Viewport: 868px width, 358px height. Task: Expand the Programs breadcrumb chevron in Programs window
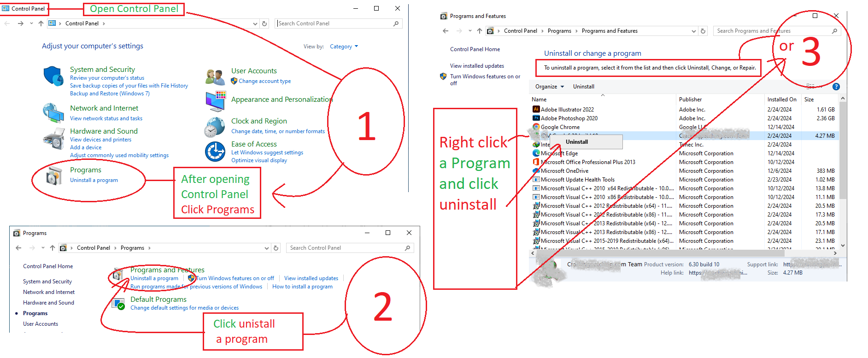click(x=149, y=248)
